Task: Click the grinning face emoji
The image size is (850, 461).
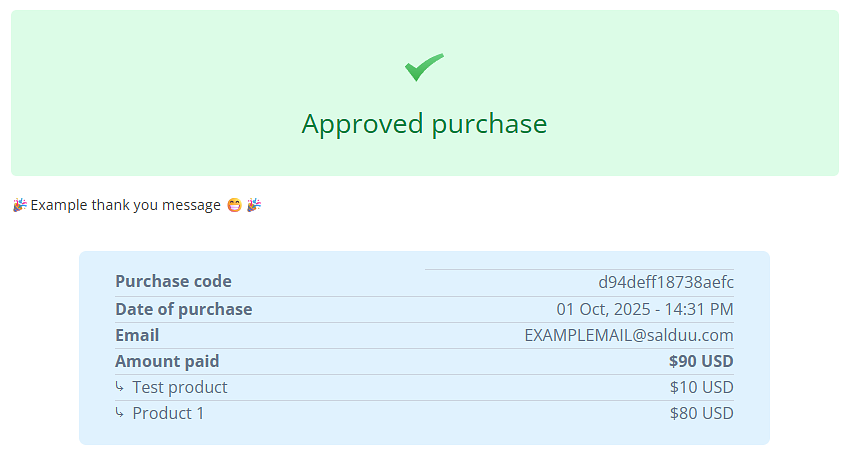Action: [x=234, y=205]
